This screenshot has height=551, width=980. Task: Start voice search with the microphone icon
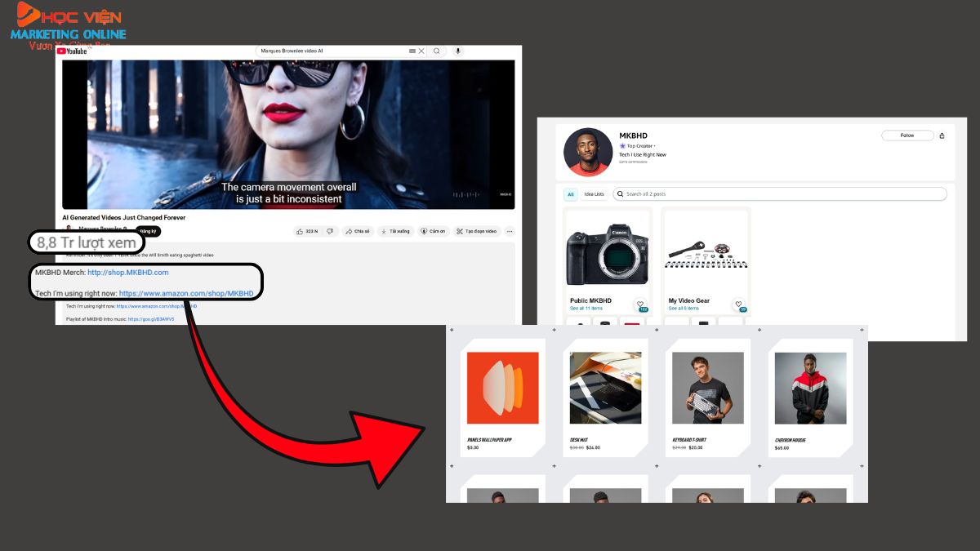[457, 51]
